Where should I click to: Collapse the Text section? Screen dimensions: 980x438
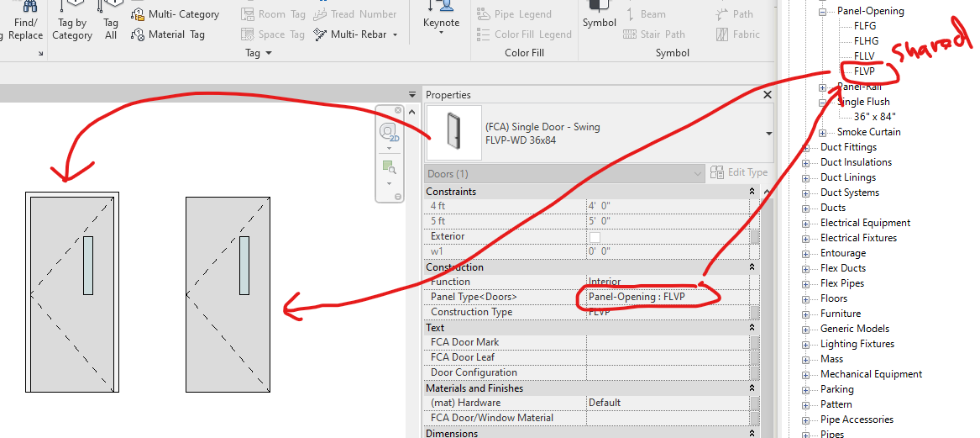coord(751,328)
